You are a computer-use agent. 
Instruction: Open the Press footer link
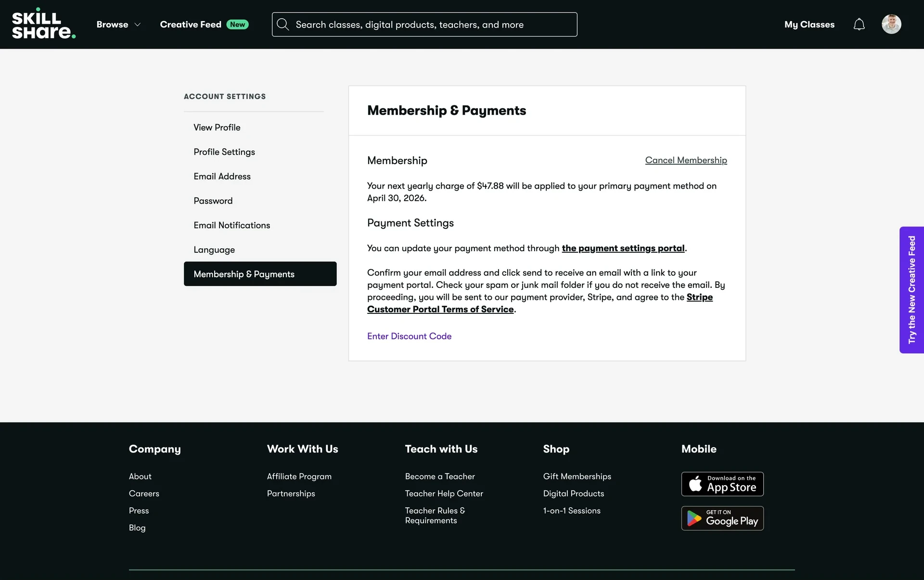pos(139,511)
